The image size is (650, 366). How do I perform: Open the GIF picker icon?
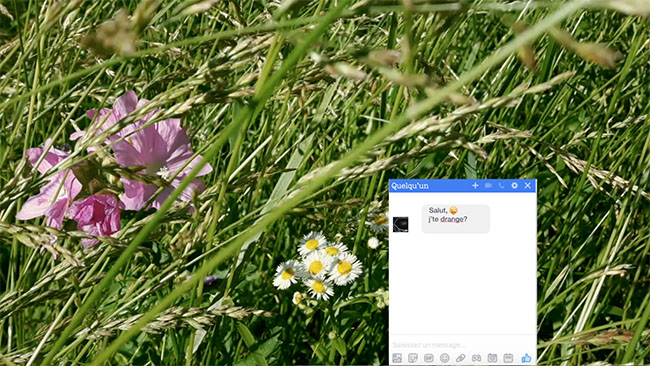pos(429,358)
